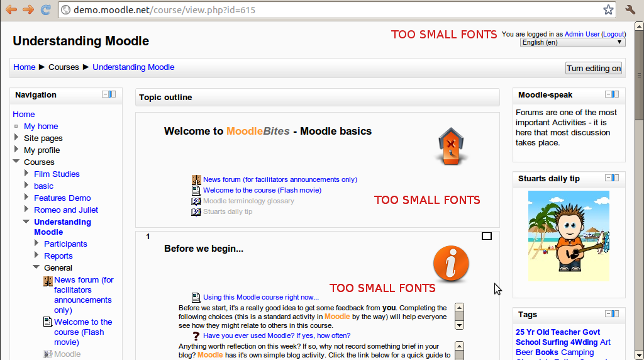
Task: Collapse the Courses tree node
Action: click(16, 161)
